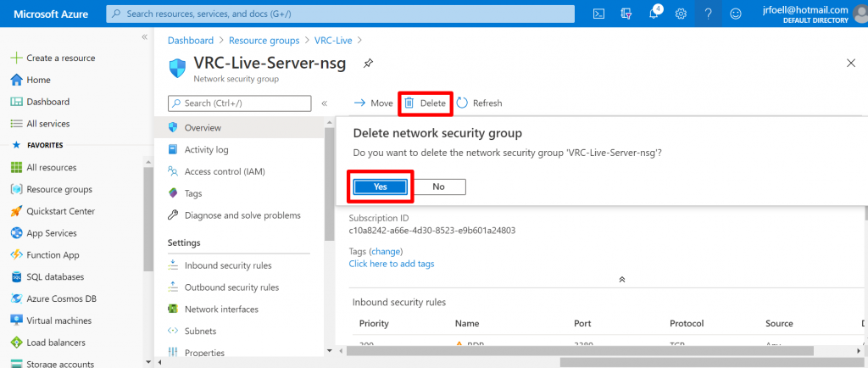
Task: Open the help question mark
Action: click(x=708, y=14)
